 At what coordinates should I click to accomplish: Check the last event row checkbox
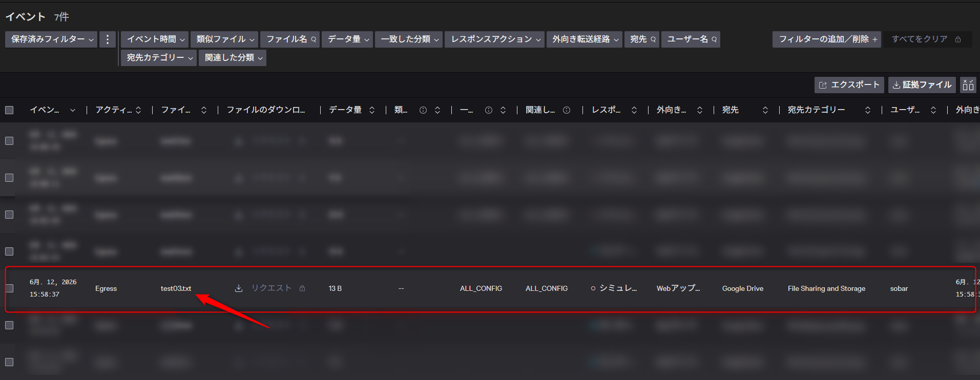click(9, 362)
